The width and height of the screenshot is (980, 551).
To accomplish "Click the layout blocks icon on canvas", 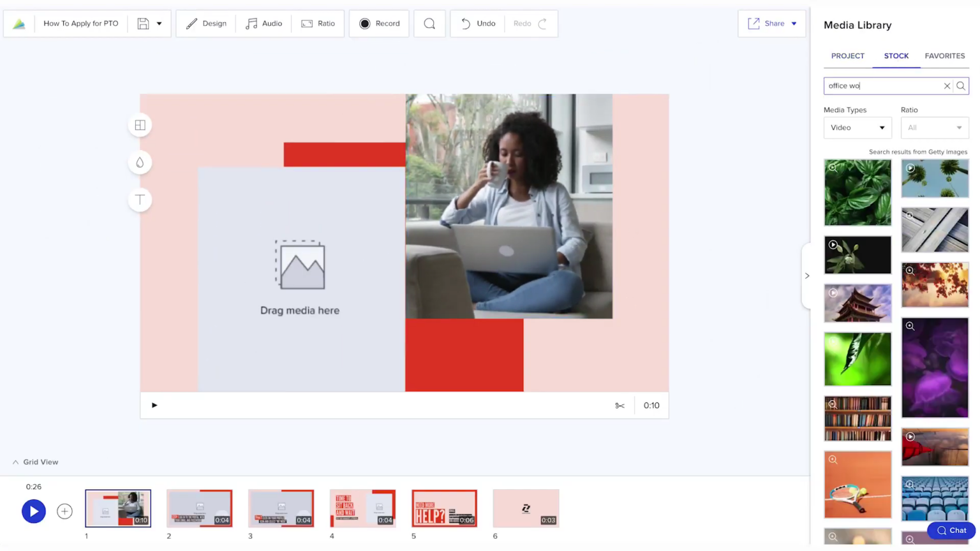I will (x=140, y=125).
